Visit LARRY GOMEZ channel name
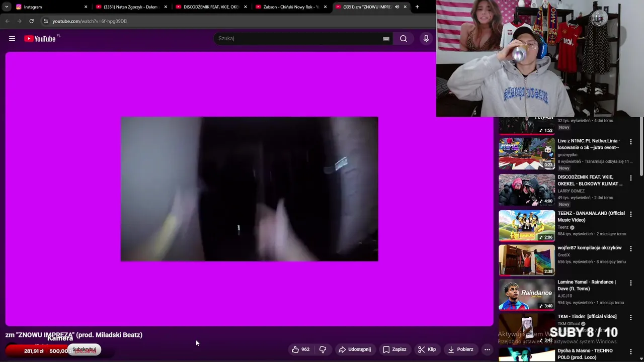 pyautogui.click(x=571, y=191)
